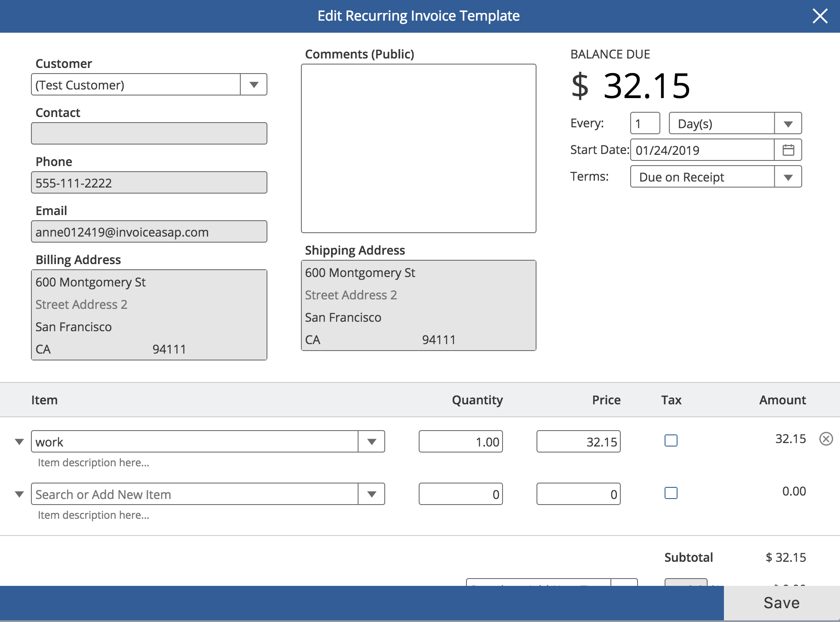
Task: Click the Every interval number field
Action: pyautogui.click(x=645, y=124)
